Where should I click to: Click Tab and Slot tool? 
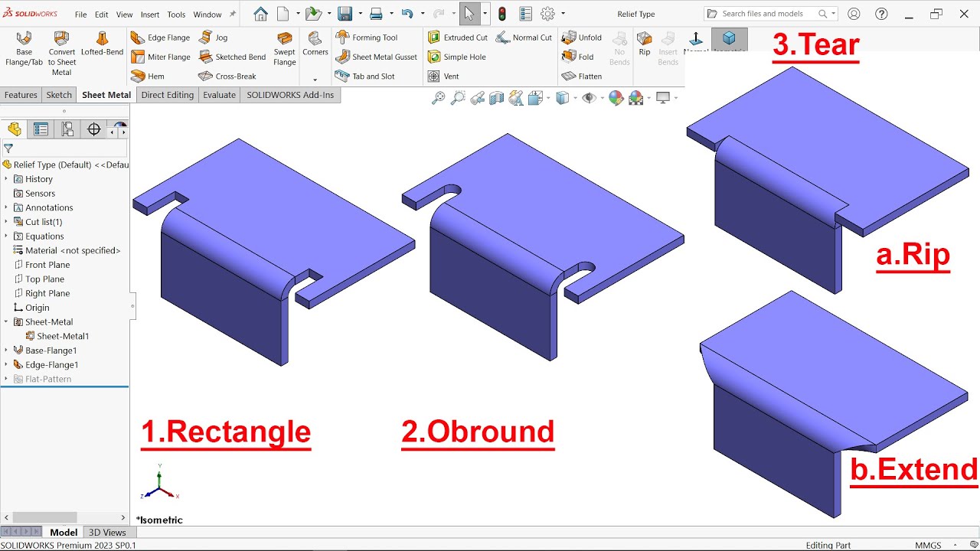coord(364,77)
